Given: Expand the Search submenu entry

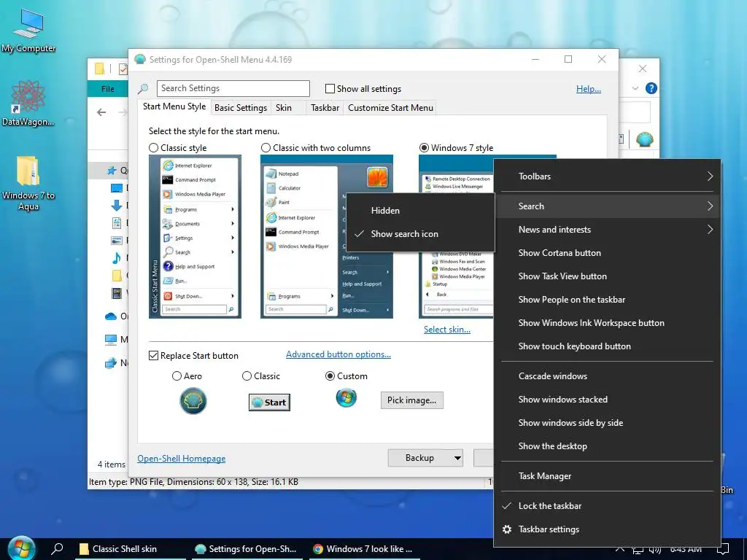Looking at the screenshot, I should (x=607, y=206).
